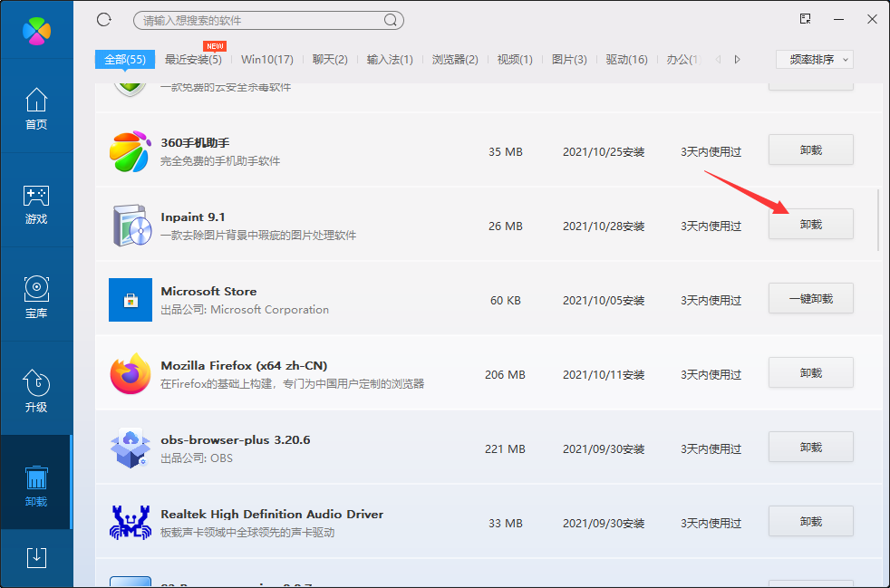The width and height of the screenshot is (890, 588).
Task: Click the 360 Software Manager logo
Action: (x=37, y=31)
